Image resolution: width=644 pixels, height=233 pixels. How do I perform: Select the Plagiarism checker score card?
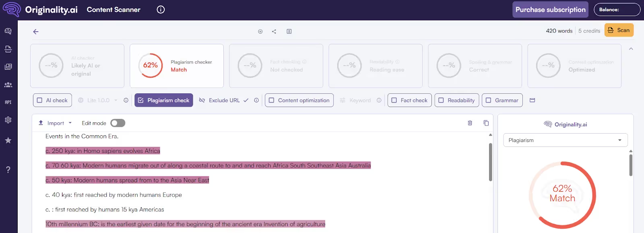[177, 66]
